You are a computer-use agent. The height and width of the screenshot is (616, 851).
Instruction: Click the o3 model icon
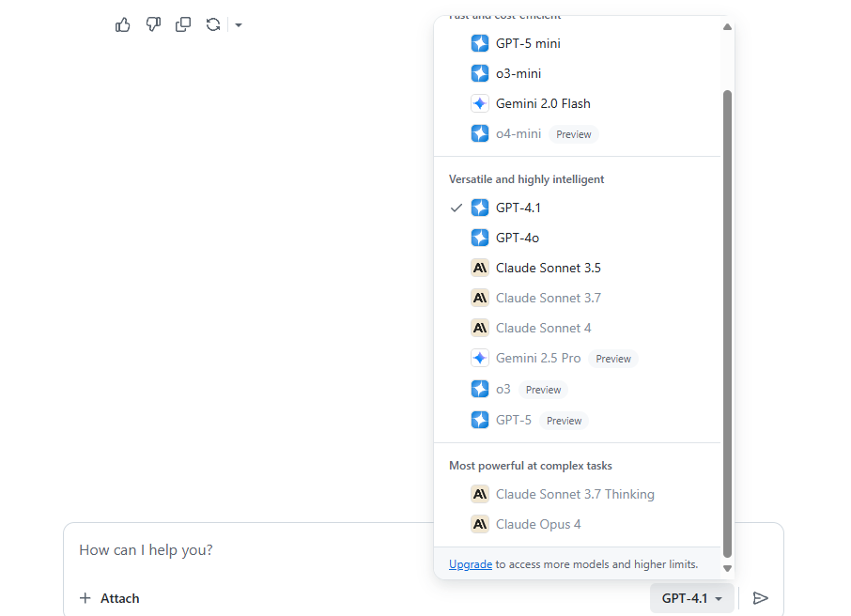(x=480, y=389)
